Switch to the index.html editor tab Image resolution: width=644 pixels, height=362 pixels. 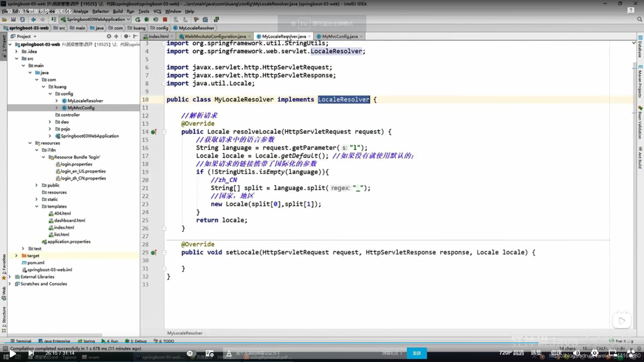[158, 37]
